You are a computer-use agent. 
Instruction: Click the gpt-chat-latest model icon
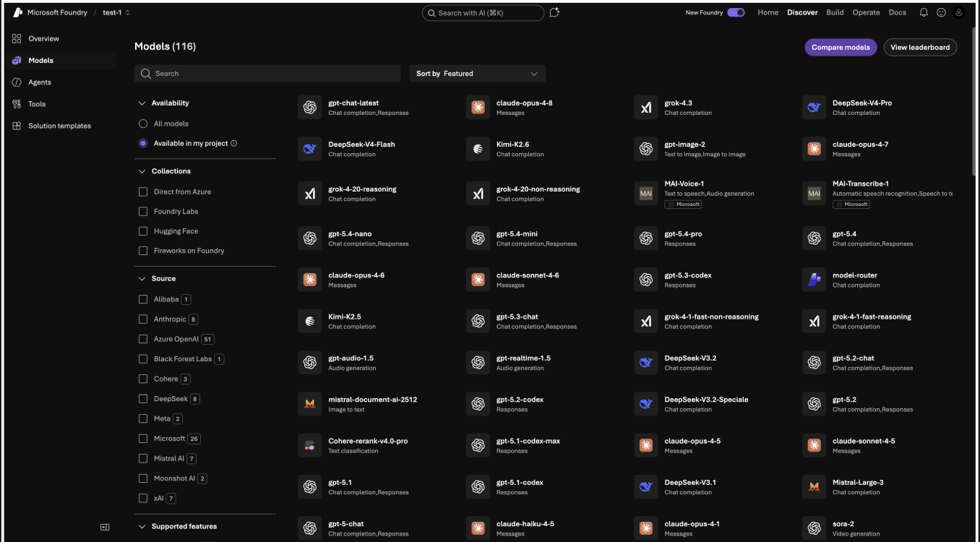[310, 107]
